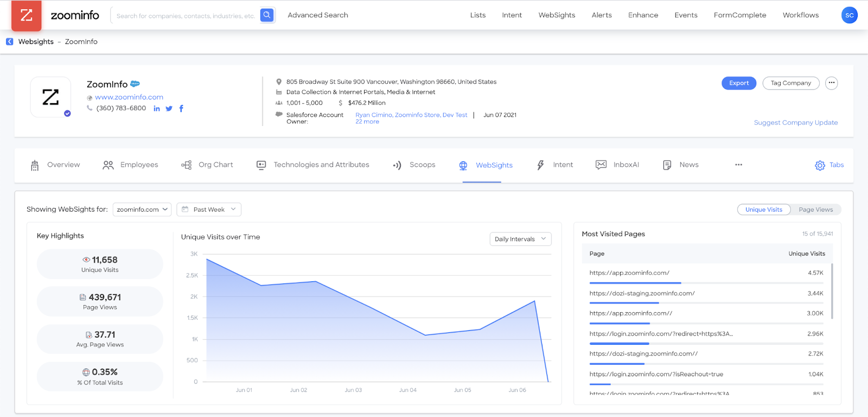Viewport: 868px width, 417px height.
Task: Switch to Unique Visits toggle
Action: [763, 210]
